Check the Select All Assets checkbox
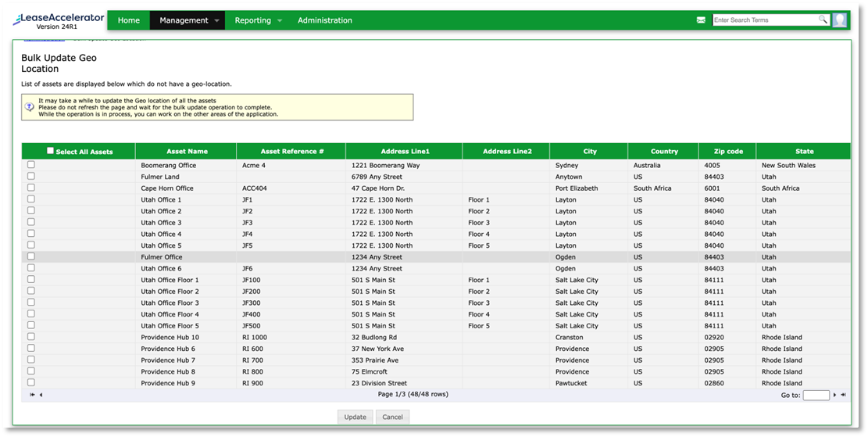This screenshot has height=437, width=868. [x=50, y=151]
